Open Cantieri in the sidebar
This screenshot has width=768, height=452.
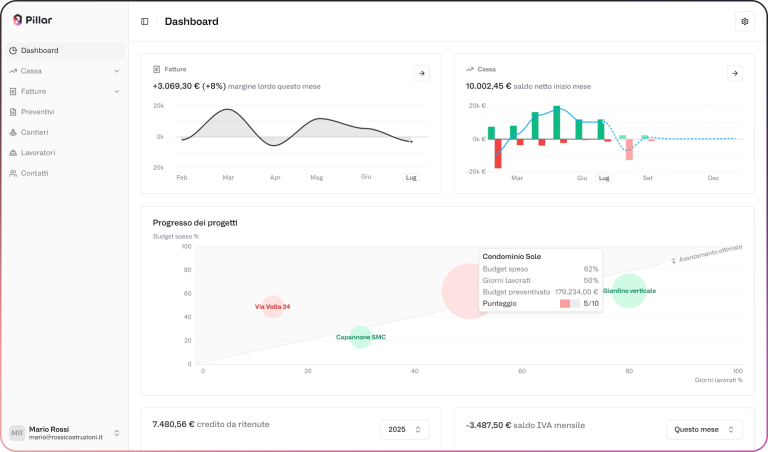pos(66,132)
